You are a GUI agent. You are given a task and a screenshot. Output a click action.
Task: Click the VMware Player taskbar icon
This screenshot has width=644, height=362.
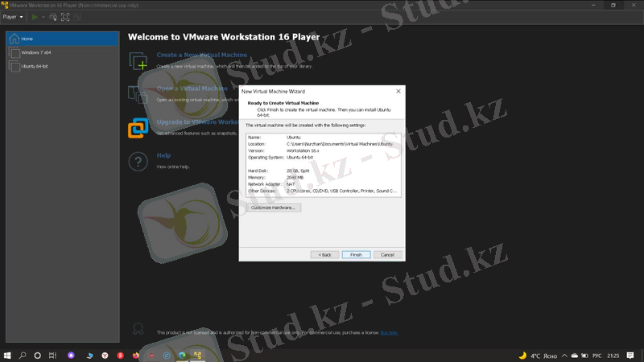click(x=197, y=356)
